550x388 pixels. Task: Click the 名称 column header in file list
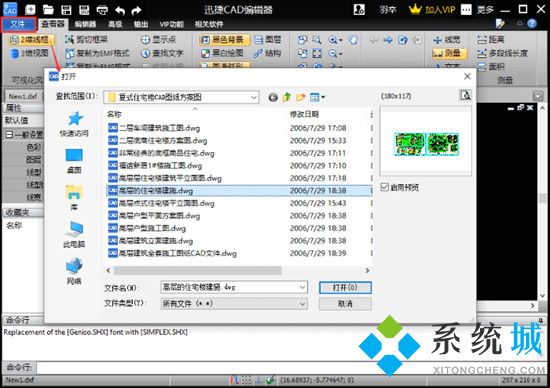[x=114, y=114]
